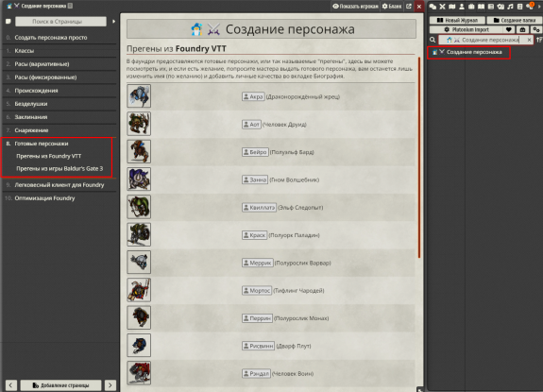Click the Новый Журнал button
Screen dimensions: 543x392
tap(457, 20)
